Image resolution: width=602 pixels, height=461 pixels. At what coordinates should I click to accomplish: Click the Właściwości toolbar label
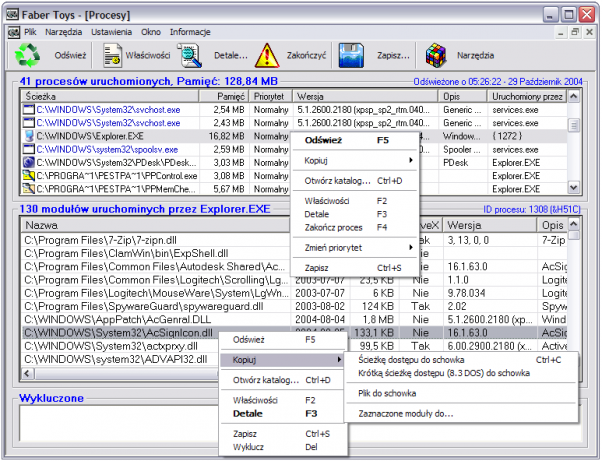point(148,56)
